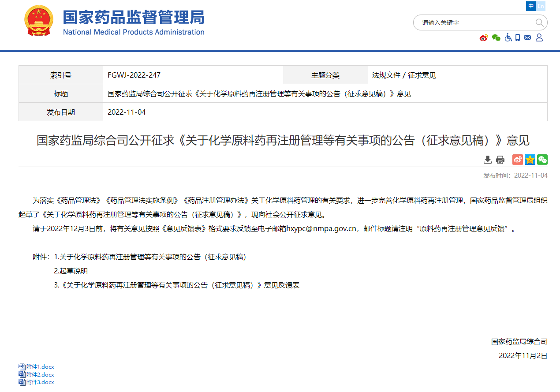Open the header WeChat icon
The height and width of the screenshot is (392, 560).
tap(496, 38)
